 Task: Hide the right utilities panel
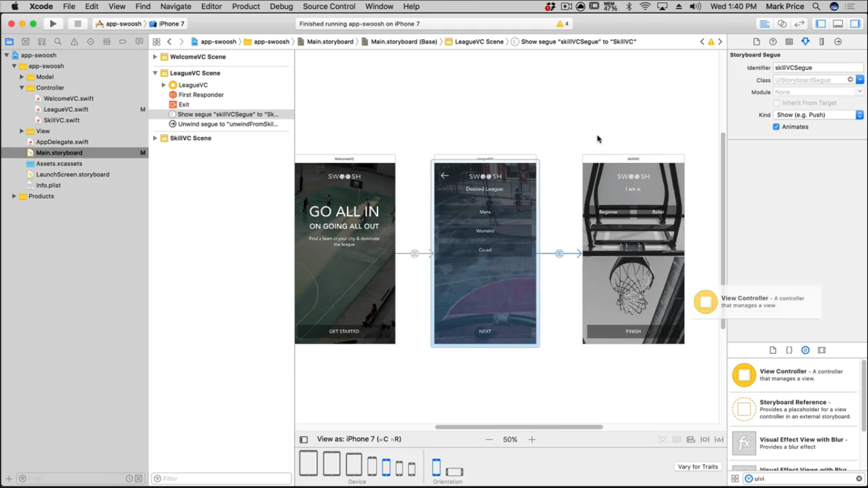(855, 24)
